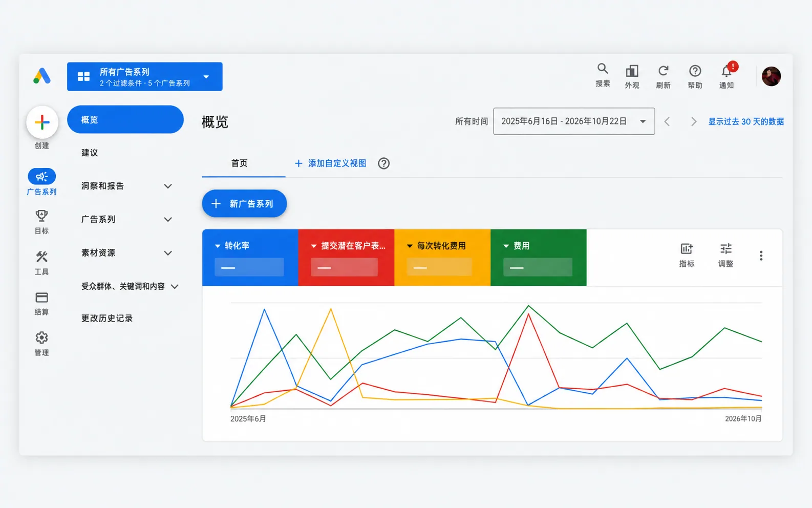Click help icon beside 添加自定义视图
812x508 pixels.
[x=383, y=163]
